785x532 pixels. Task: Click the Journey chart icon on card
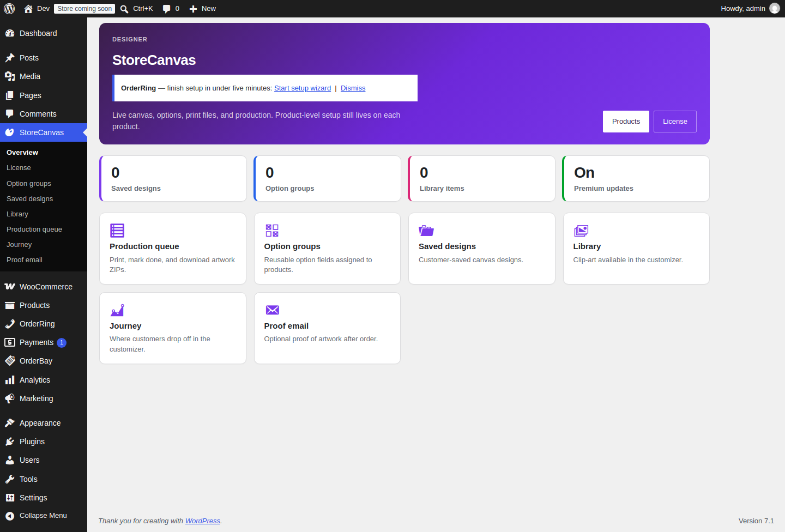coord(117,310)
